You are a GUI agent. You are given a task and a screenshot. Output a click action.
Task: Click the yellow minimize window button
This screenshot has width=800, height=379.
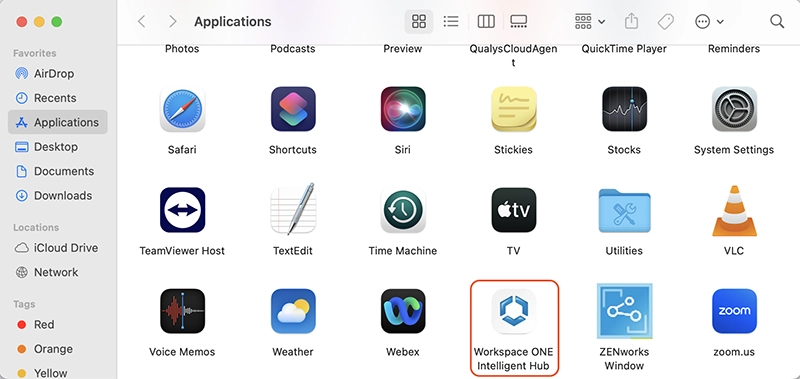tap(39, 22)
